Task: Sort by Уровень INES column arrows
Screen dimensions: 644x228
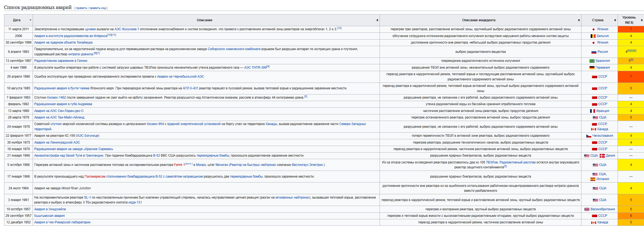Action: pyautogui.click(x=642, y=20)
